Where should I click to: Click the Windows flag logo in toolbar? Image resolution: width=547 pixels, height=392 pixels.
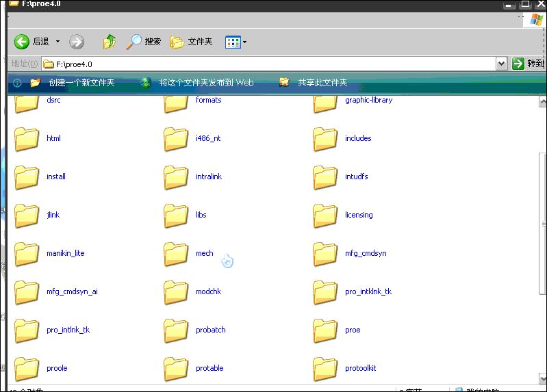coord(536,20)
